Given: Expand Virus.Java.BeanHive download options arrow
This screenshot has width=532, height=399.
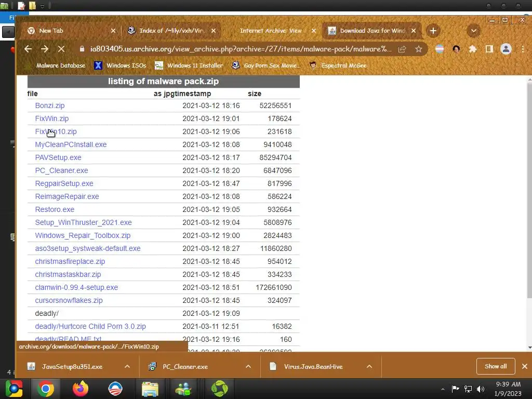Looking at the screenshot, I should click(x=369, y=366).
